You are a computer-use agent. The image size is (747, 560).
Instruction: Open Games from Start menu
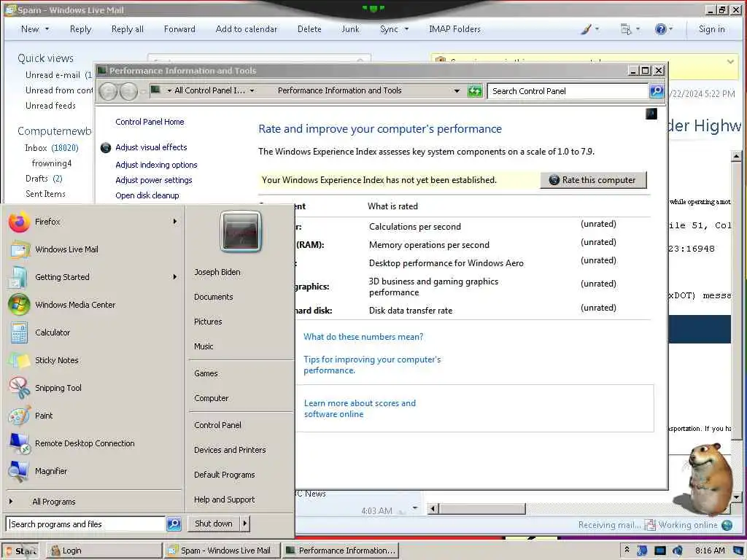pos(206,373)
